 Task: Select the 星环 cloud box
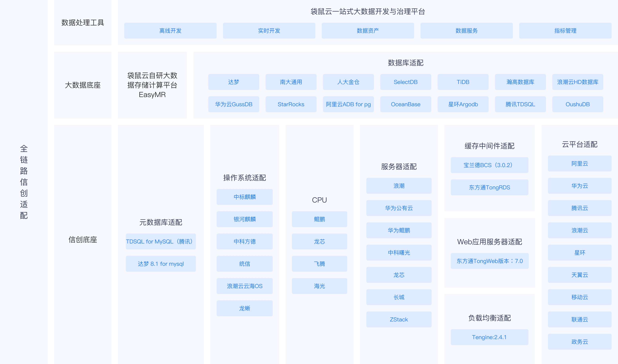tap(579, 253)
